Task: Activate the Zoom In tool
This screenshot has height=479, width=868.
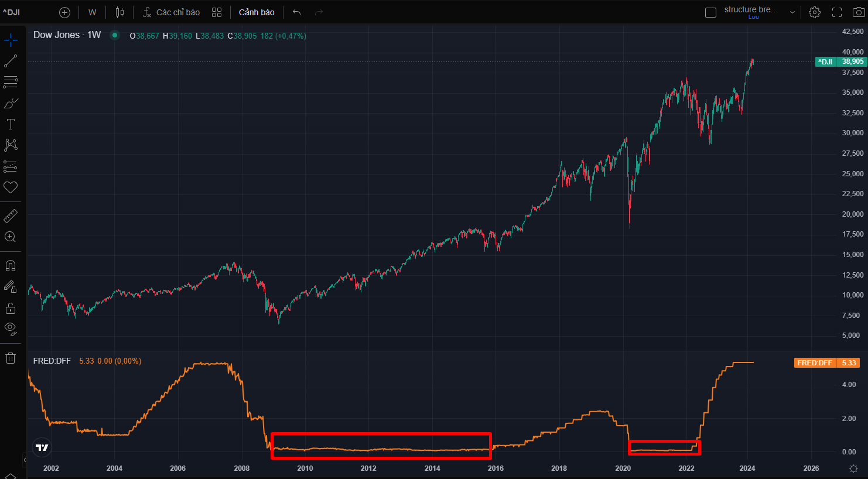Action: (11, 237)
